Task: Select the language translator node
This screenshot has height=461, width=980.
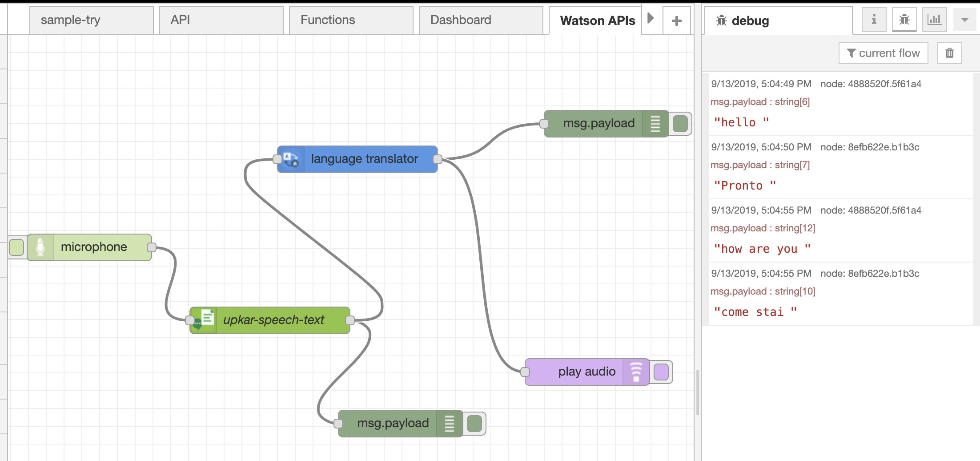Action: point(357,159)
